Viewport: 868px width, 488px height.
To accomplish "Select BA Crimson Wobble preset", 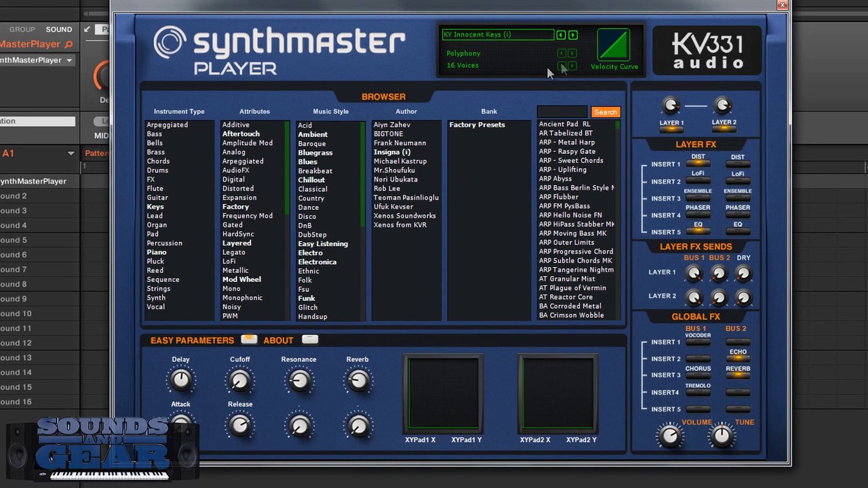I will click(571, 315).
